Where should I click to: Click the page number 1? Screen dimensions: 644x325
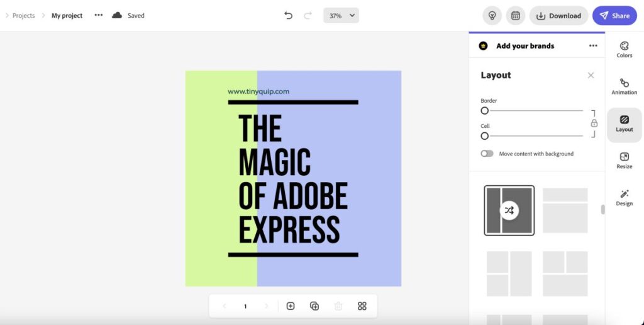pos(245,307)
